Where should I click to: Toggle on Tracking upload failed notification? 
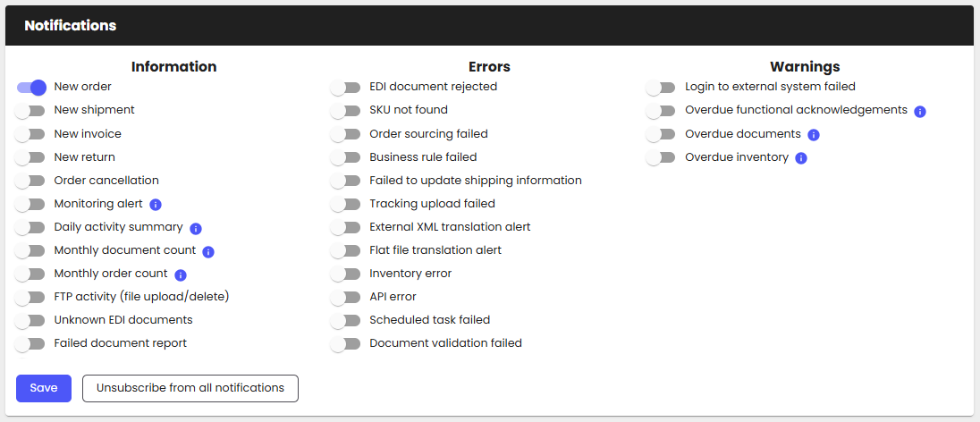pyautogui.click(x=345, y=204)
